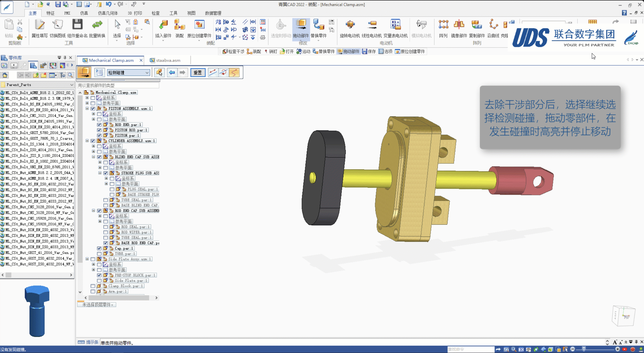The width and height of the screenshot is (644, 353).
Task: Open the 检查 ribbon tab
Action: (x=155, y=13)
